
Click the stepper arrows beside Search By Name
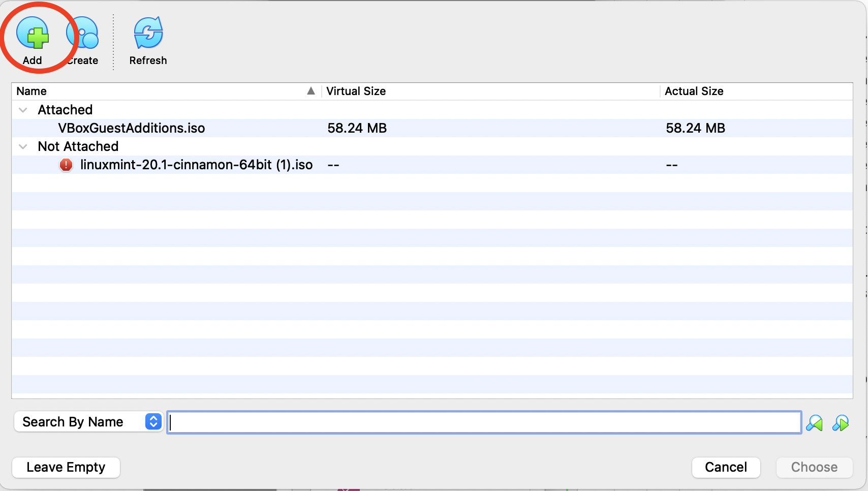[152, 421]
